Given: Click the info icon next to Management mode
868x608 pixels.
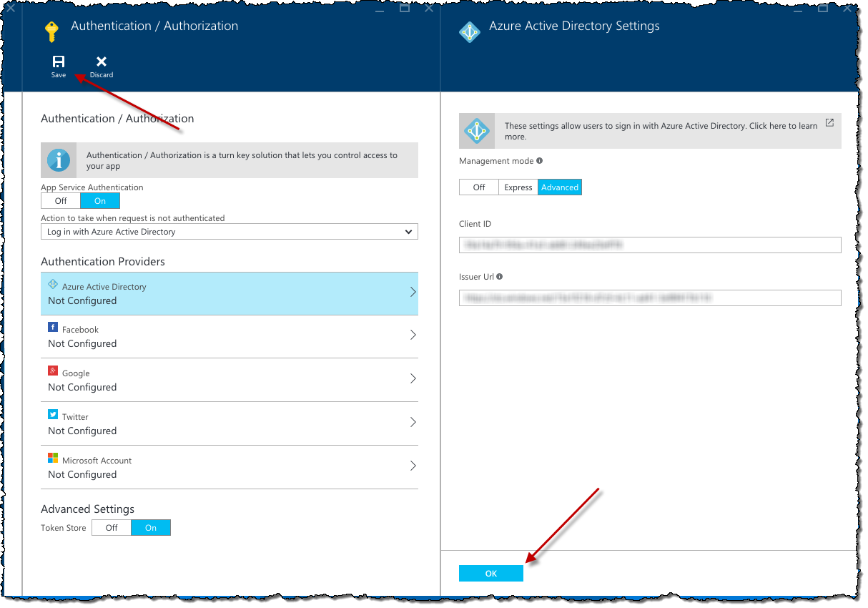Looking at the screenshot, I should tap(539, 161).
